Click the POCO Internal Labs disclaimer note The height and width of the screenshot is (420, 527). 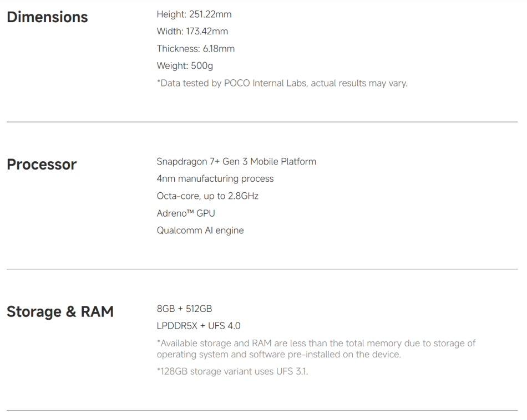click(282, 84)
